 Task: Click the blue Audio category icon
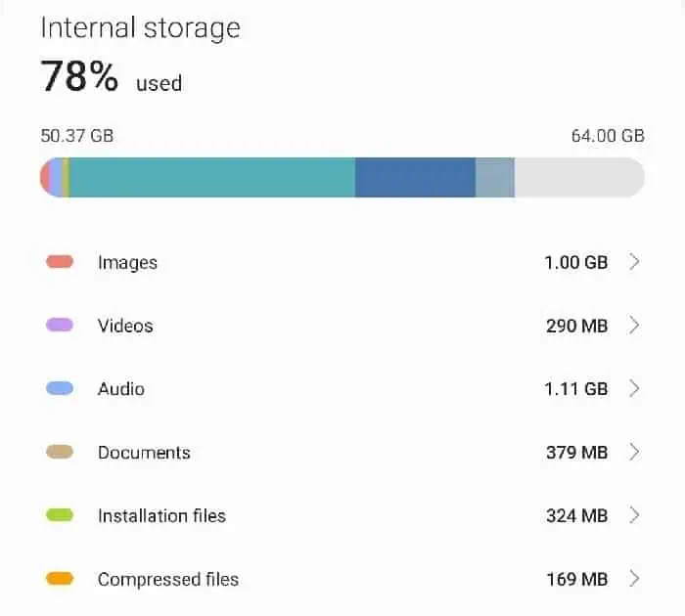[60, 389]
